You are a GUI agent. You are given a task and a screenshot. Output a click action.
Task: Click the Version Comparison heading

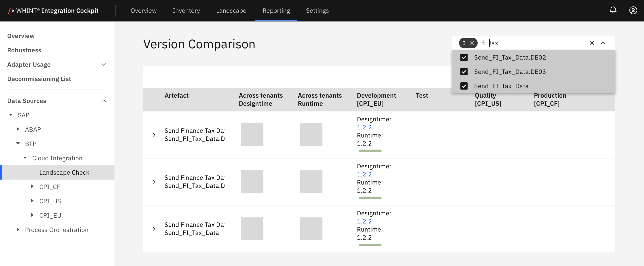click(199, 44)
